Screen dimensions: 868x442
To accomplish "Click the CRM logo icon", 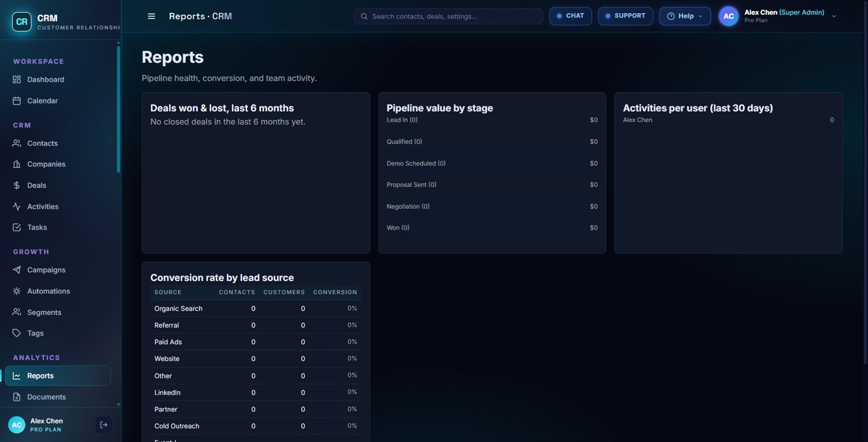I will click(x=22, y=22).
